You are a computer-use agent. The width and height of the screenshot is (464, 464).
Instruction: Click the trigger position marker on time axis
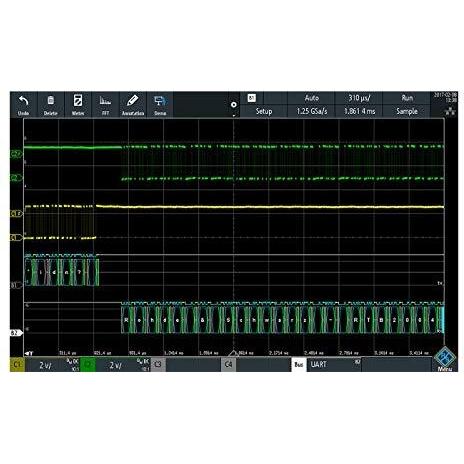tap(234, 353)
